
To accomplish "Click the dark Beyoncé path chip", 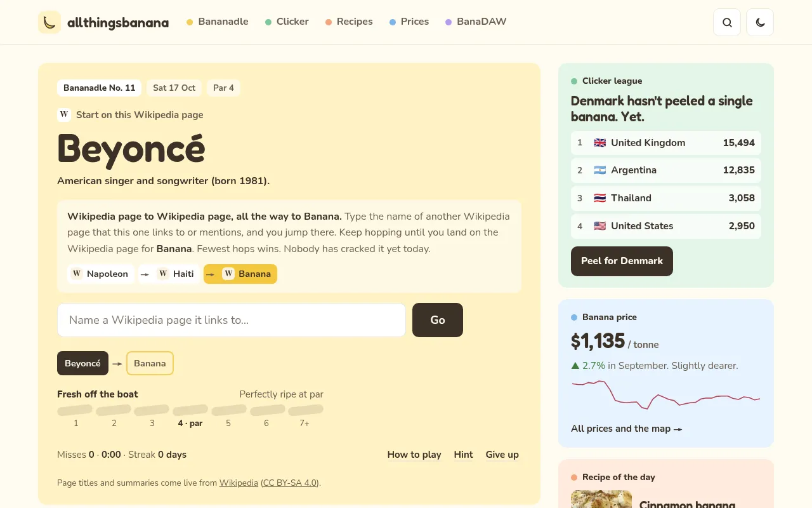I will pyautogui.click(x=82, y=363).
